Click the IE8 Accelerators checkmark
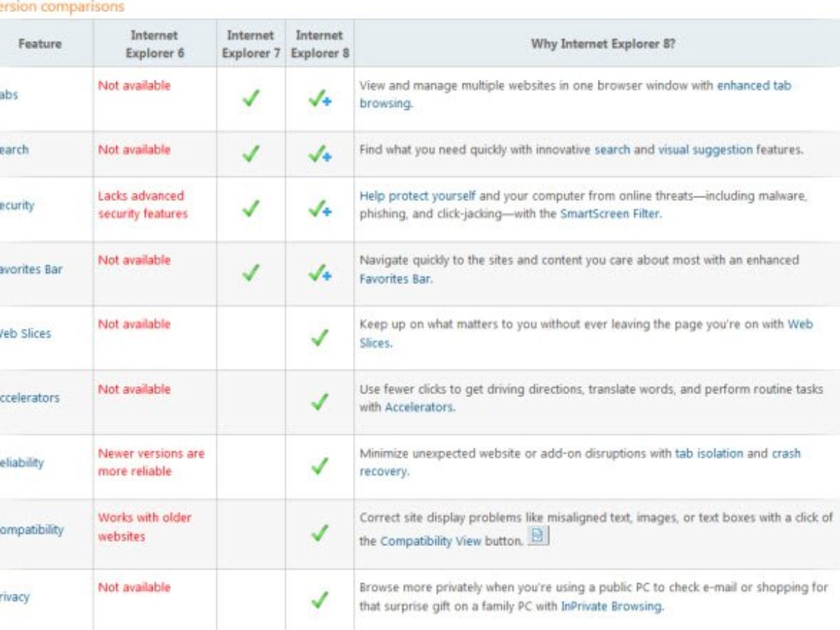This screenshot has height=630, width=840. (x=319, y=402)
